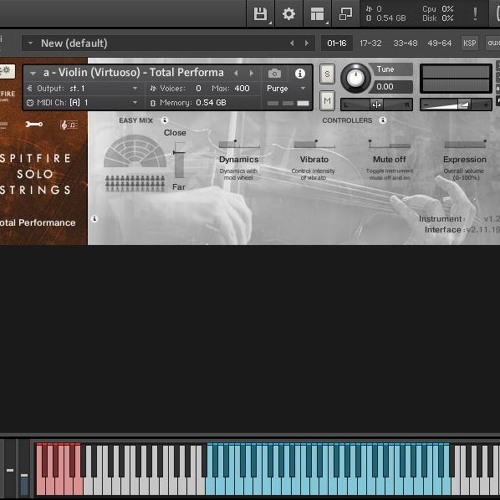Open the articulation notes icon view
Viewport: 500px width, 500px height.
pyautogui.click(x=69, y=125)
